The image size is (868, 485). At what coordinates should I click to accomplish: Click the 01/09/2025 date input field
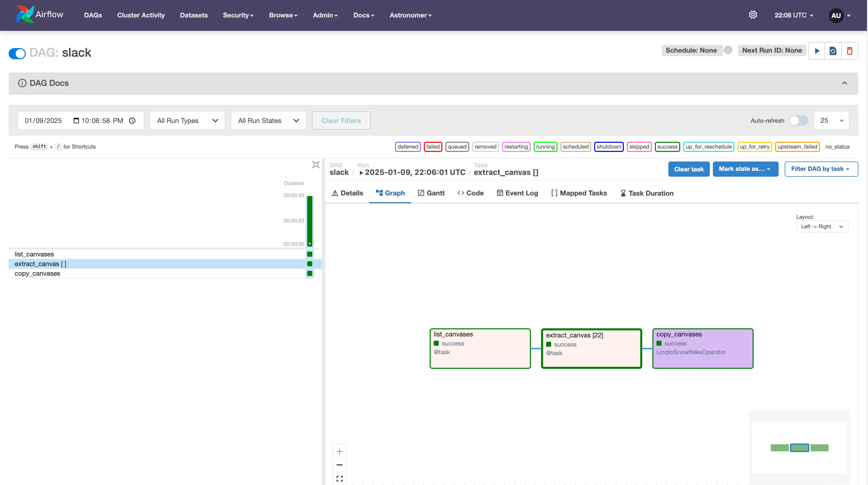click(80, 120)
